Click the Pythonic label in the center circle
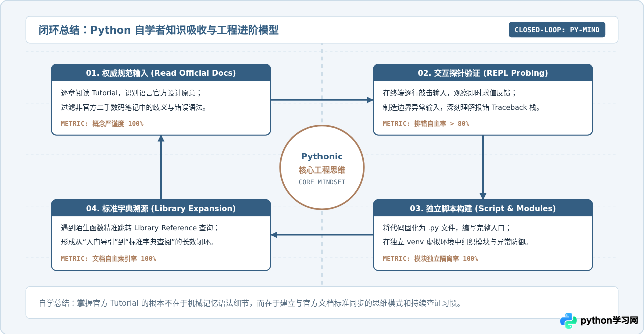Screen dimensions: 644x335 click(322, 156)
